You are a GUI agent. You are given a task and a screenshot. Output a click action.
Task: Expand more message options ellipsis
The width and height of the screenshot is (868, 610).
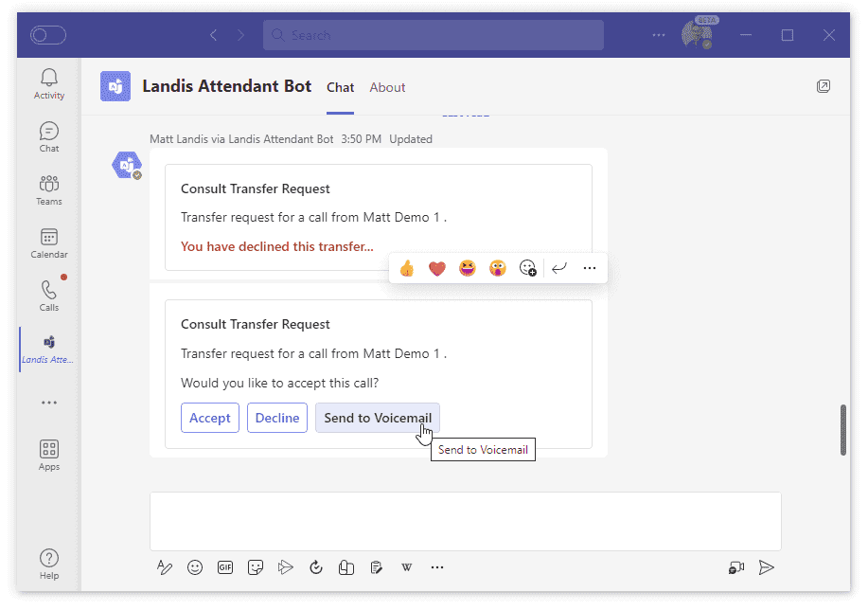(x=590, y=268)
